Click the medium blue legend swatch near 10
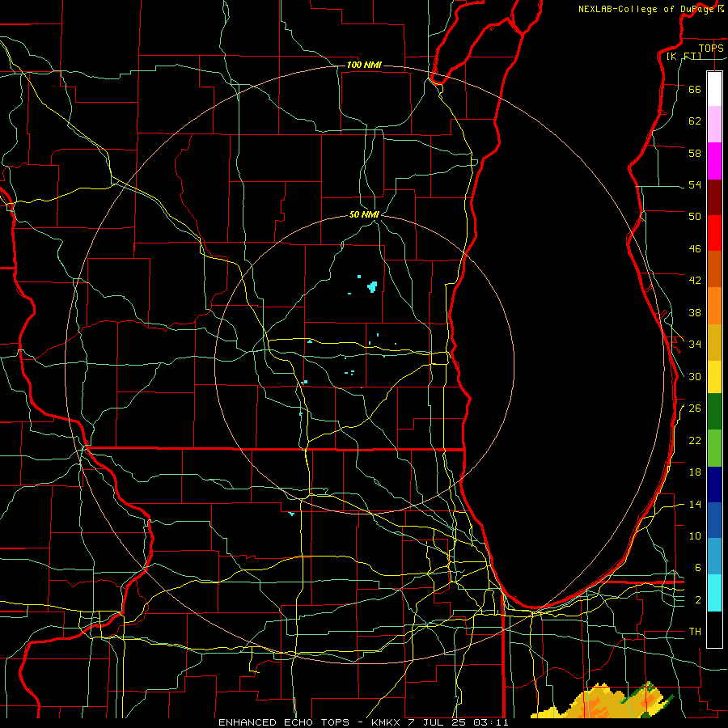 (714, 520)
